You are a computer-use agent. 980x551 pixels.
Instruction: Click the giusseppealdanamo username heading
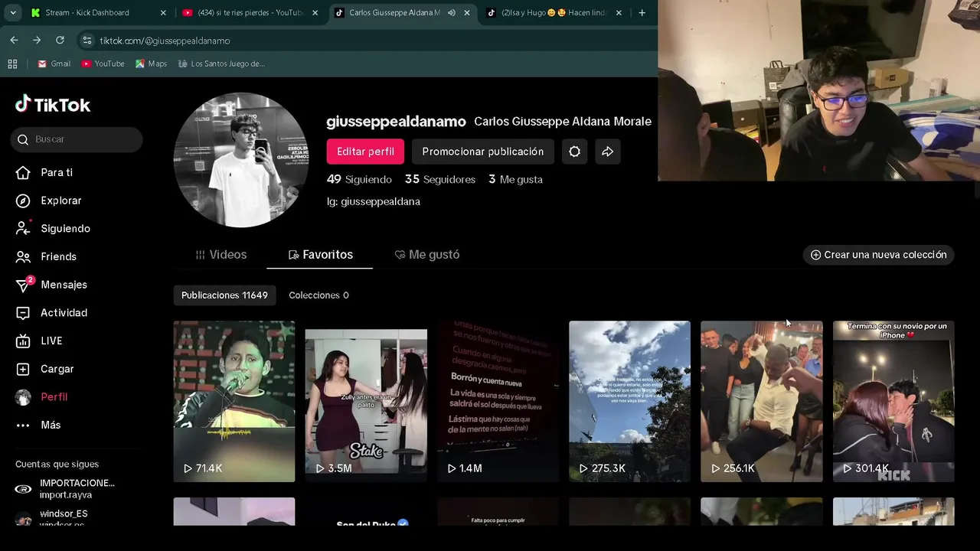coord(396,121)
